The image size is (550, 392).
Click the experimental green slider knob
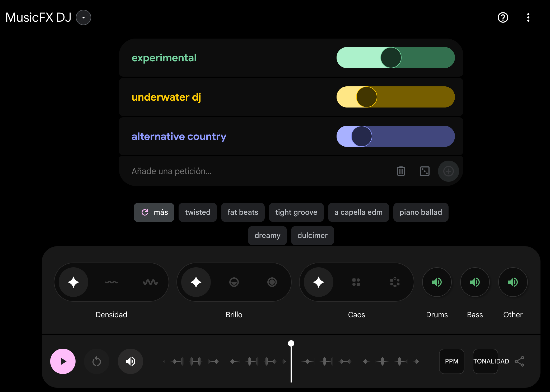[x=391, y=58]
